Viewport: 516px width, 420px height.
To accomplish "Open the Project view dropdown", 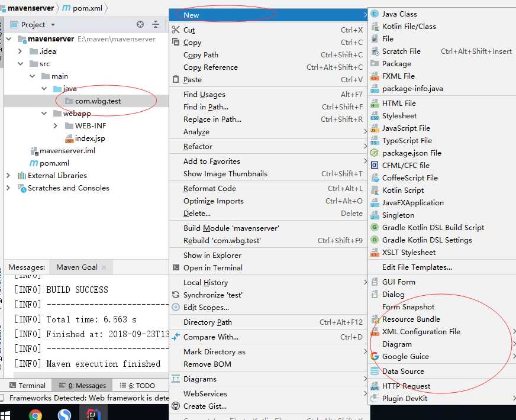I will point(53,25).
